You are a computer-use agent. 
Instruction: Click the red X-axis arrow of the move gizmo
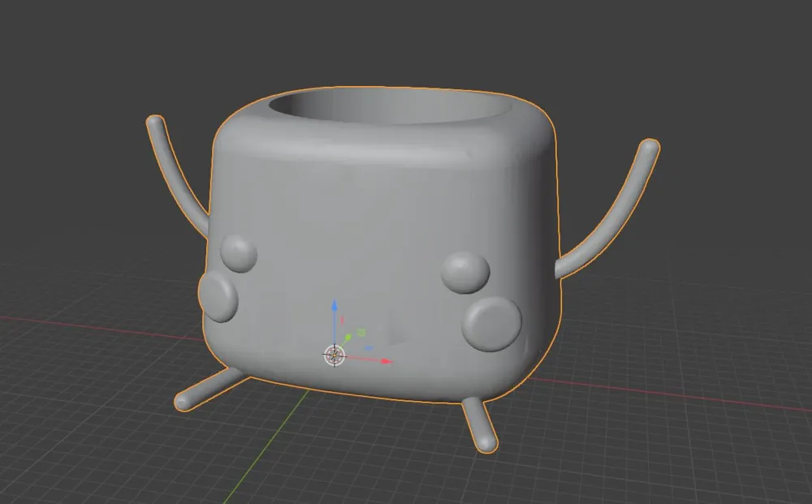click(x=387, y=360)
